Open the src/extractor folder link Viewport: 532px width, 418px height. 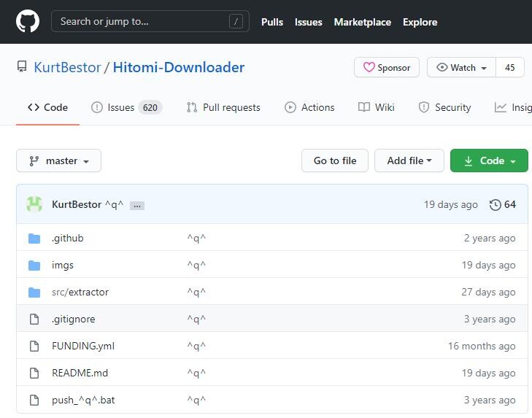click(x=80, y=293)
